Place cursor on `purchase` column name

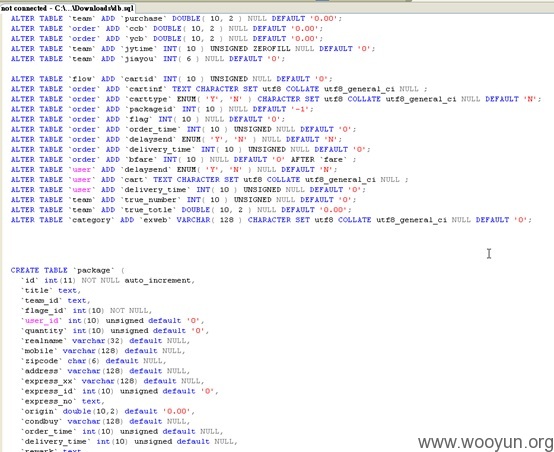143,18
